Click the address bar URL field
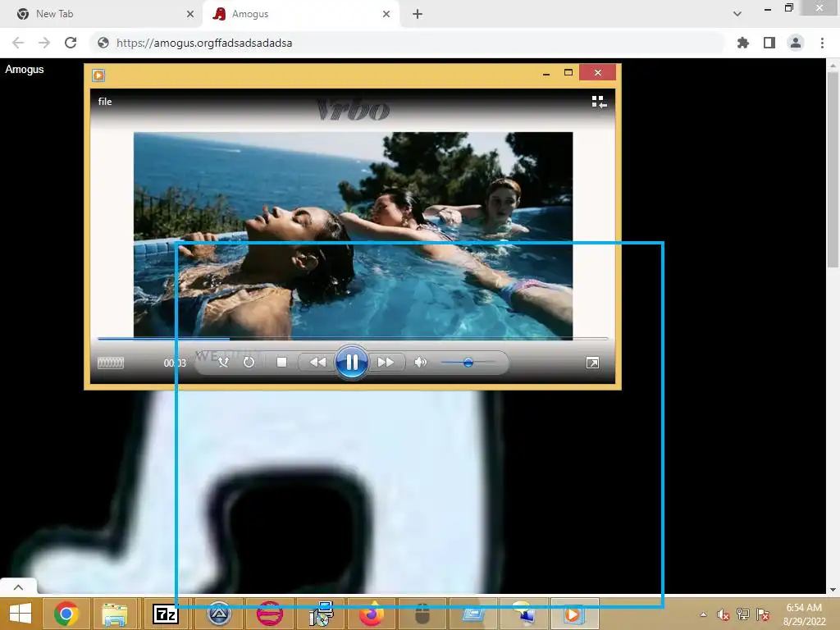Image resolution: width=840 pixels, height=630 pixels. coord(407,43)
